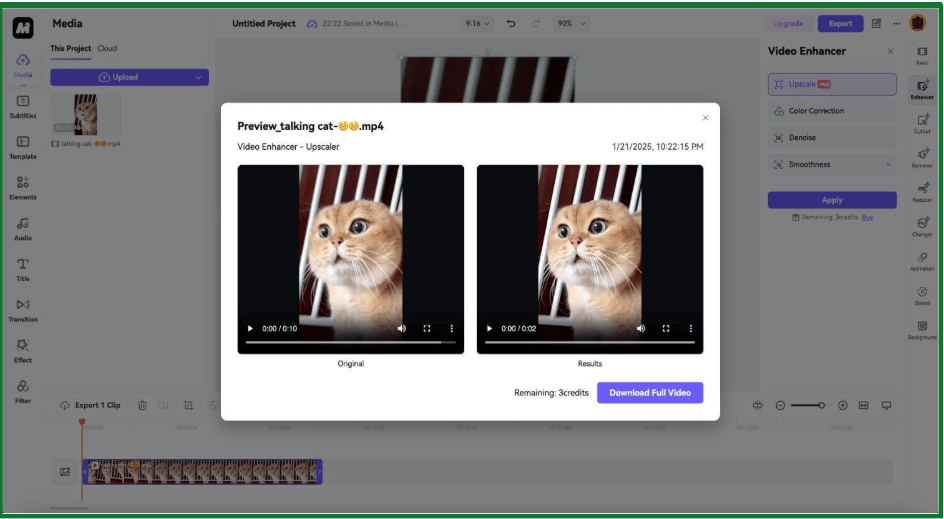Fit the timeline to window
The height and width of the screenshot is (519, 944).
[863, 405]
